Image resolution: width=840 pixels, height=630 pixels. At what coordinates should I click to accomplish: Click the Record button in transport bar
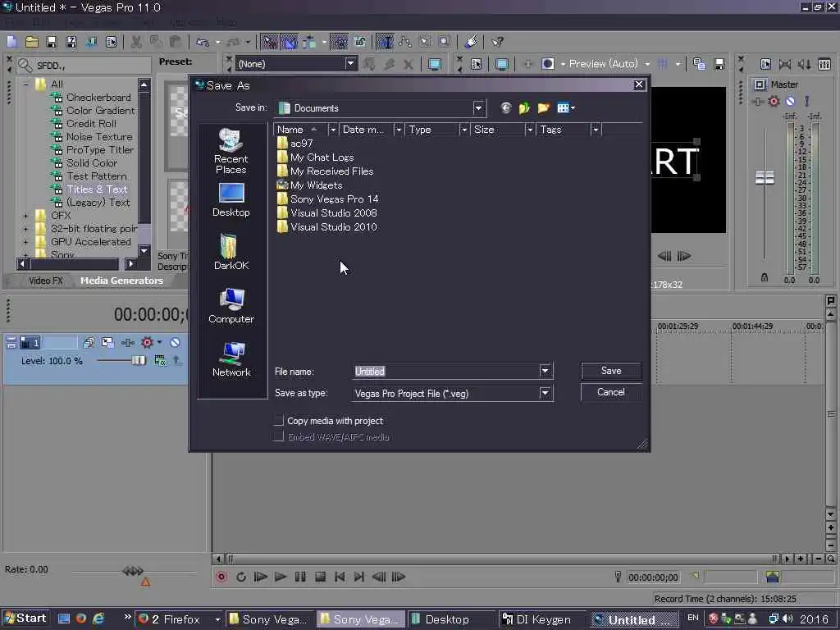(x=221, y=577)
